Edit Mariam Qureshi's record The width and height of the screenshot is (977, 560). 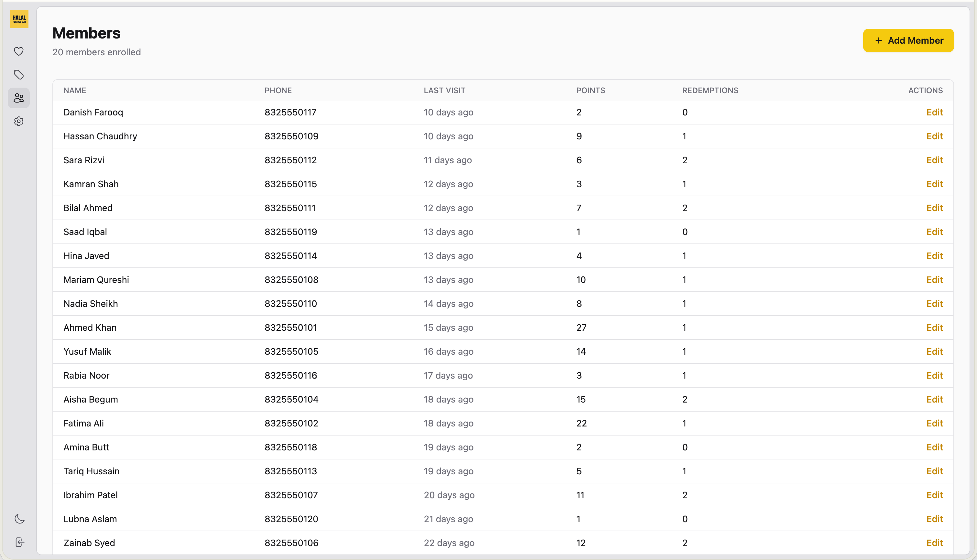point(935,280)
